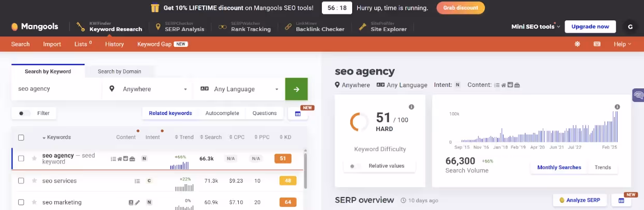Select the Related keywords tab
This screenshot has width=644, height=210.
170,113
